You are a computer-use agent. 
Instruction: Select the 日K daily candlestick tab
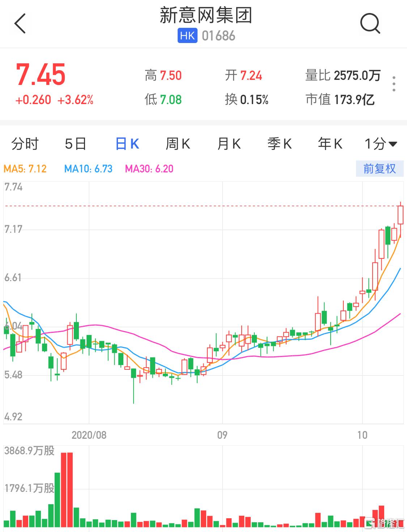127,144
